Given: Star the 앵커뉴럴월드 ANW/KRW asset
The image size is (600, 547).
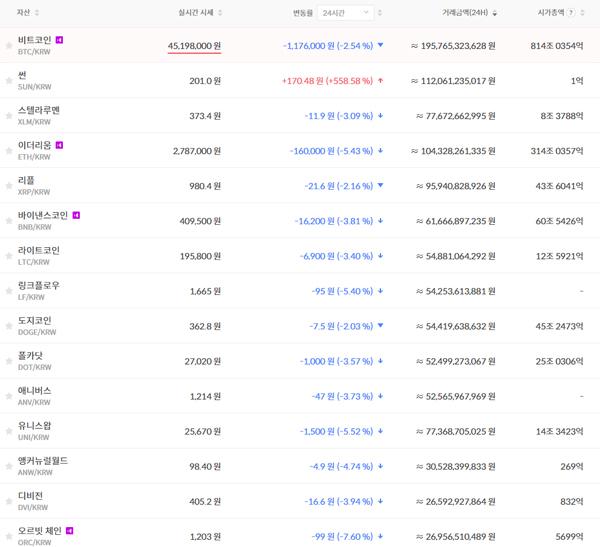Looking at the screenshot, I should tap(9, 467).
